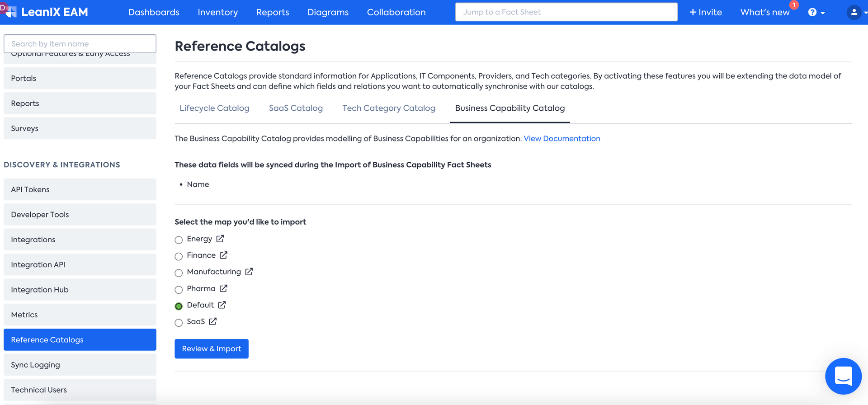This screenshot has width=868, height=405.
Task: Click the Invite button
Action: 705,12
